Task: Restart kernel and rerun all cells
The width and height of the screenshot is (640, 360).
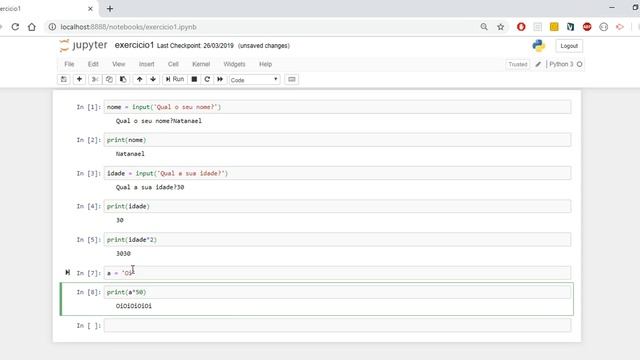Action: tap(220, 79)
